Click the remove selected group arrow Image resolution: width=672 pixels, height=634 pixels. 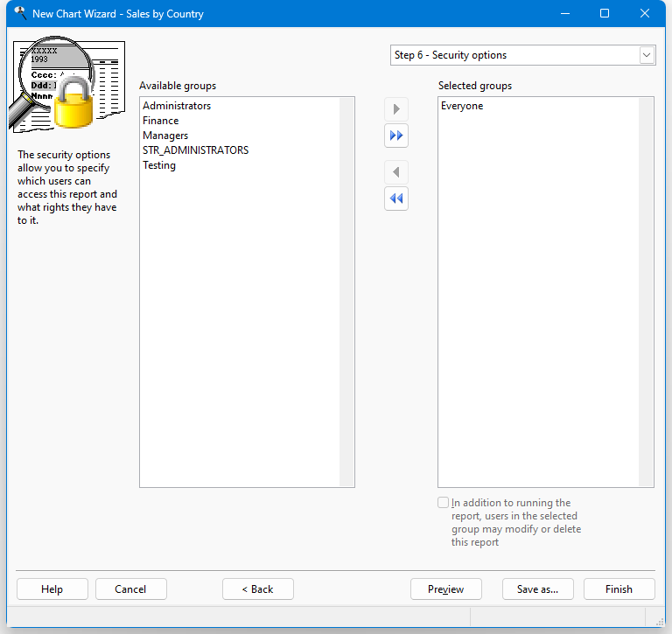pyautogui.click(x=396, y=172)
